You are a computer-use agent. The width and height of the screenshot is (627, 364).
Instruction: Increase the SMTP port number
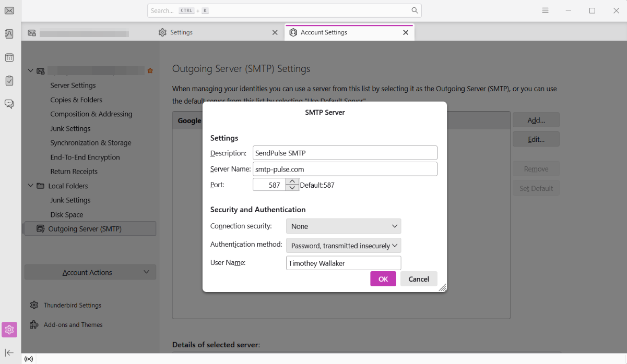pos(292,181)
